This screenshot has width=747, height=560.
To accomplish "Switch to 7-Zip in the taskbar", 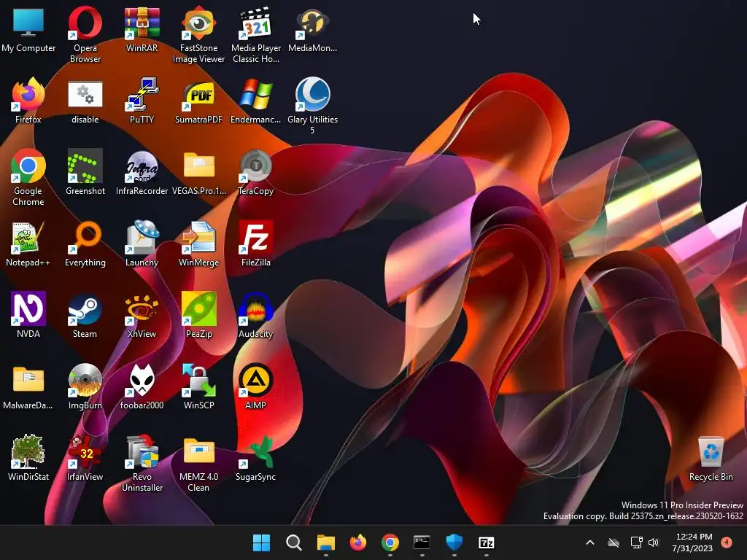I will point(486,542).
